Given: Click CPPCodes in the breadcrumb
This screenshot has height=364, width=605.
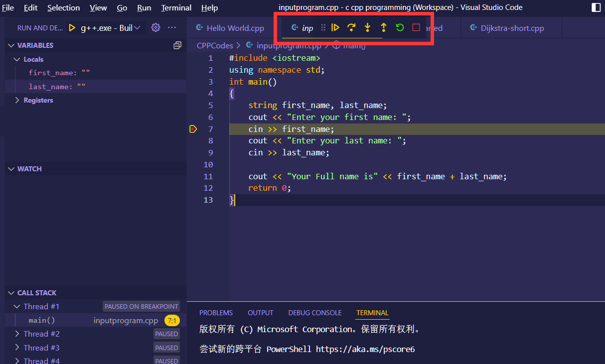Looking at the screenshot, I should 215,45.
